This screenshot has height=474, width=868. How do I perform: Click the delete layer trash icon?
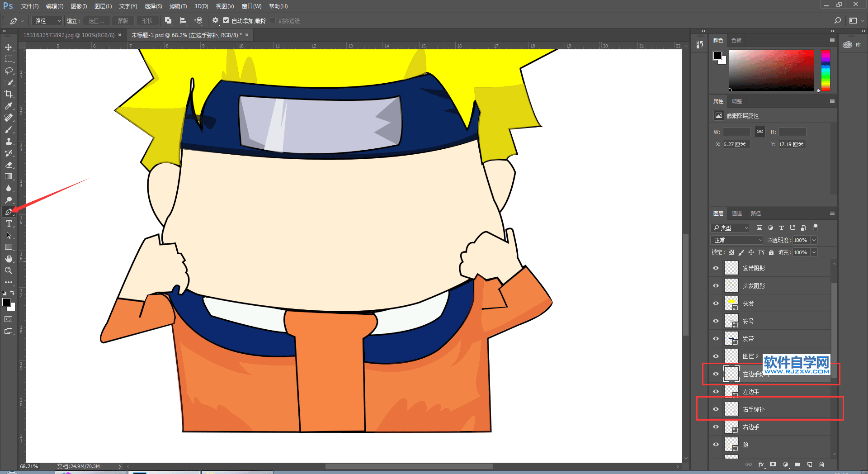point(822,465)
